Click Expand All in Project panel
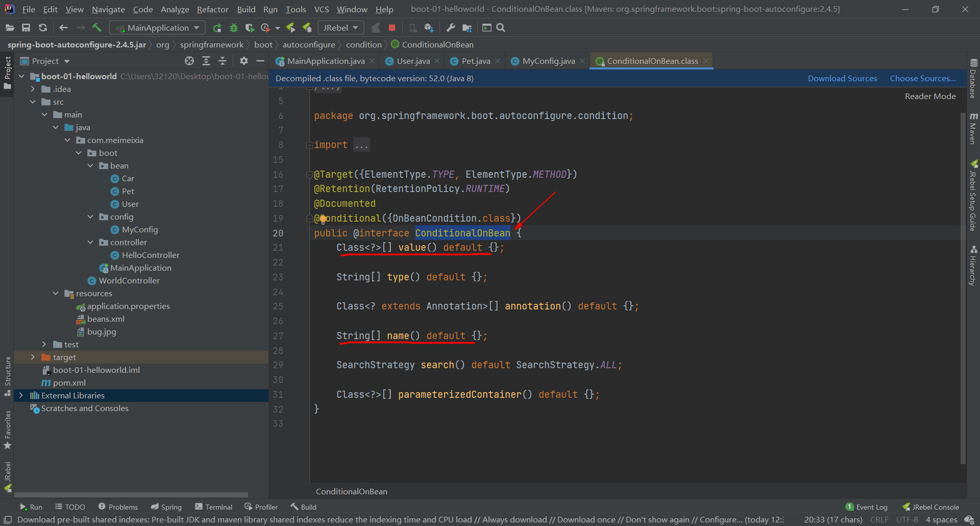The width and height of the screenshot is (980, 526). (x=206, y=61)
